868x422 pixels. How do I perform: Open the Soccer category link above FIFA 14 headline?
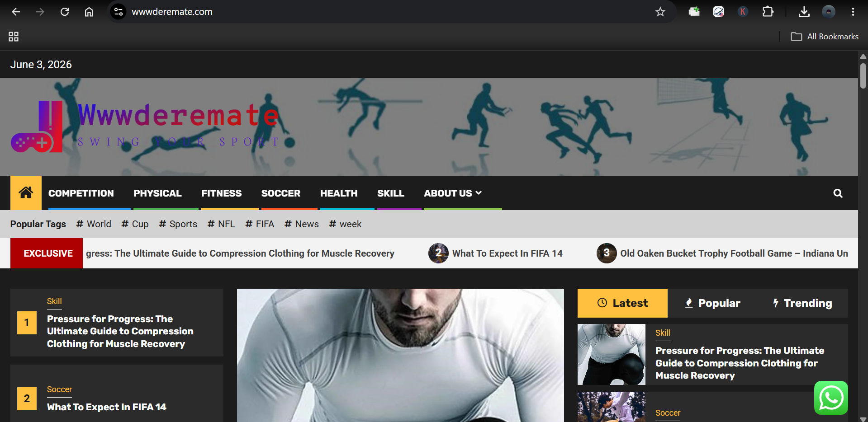point(59,389)
